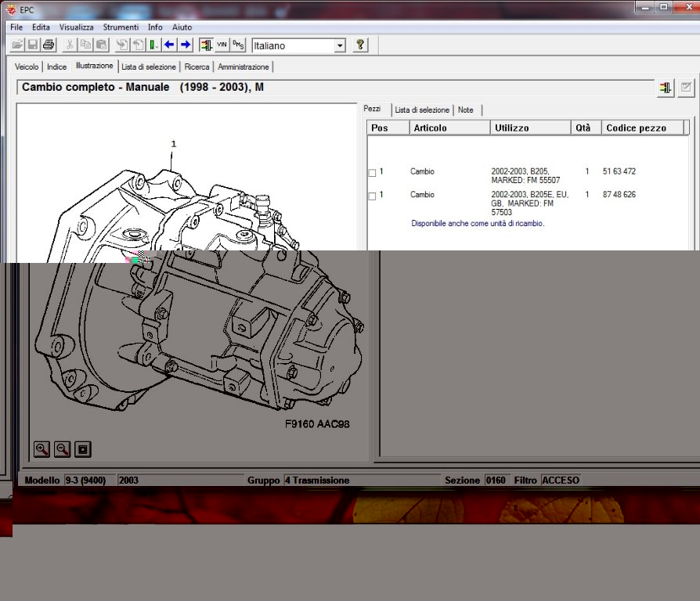Viewport: 700px width, 601px height.
Task: Open parts panel Lista di selezione tab
Action: pos(422,110)
